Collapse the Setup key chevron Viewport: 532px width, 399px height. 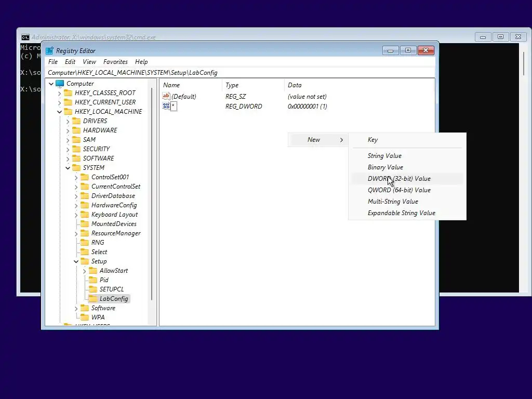(76, 261)
